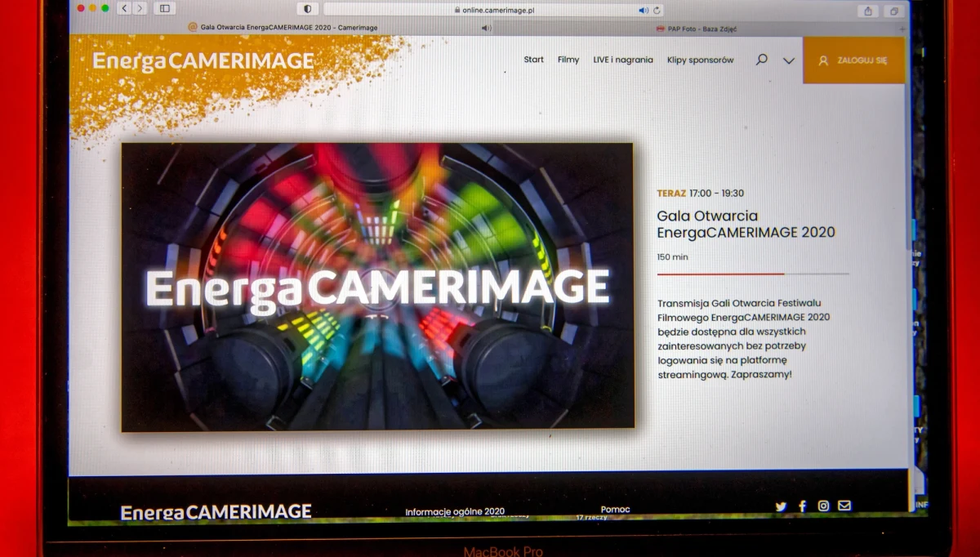Select the Facebook icon in the footer

coord(801,506)
